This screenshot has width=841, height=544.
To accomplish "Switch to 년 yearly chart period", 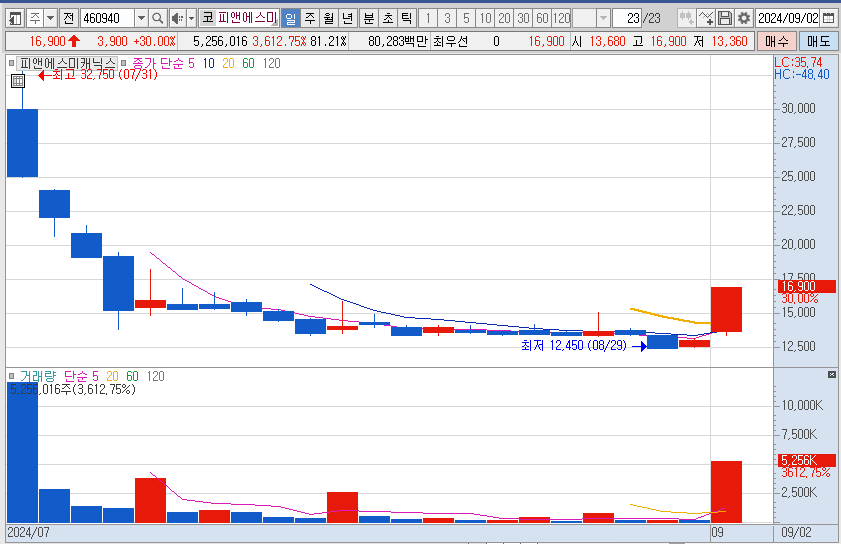I will [x=348, y=19].
